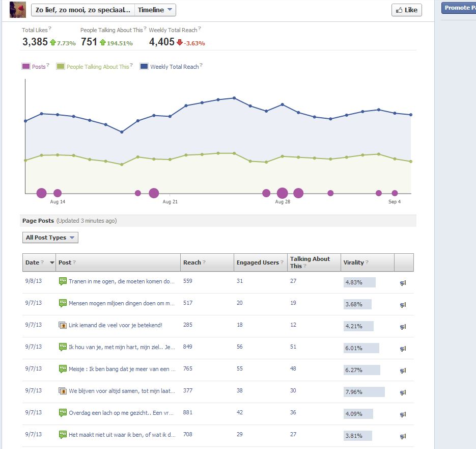Open post Het maakt niet uit waar ik ben
The height and width of the screenshot is (449, 476).
click(122, 434)
